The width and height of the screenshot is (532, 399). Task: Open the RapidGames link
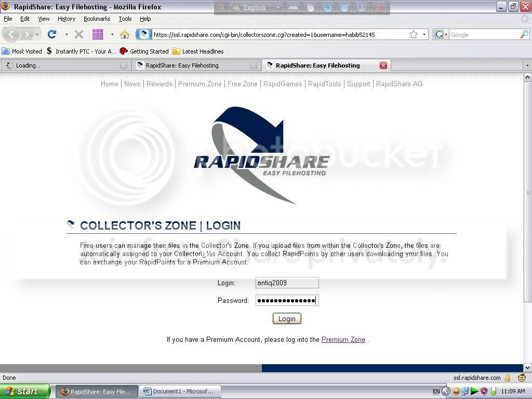coord(283,84)
